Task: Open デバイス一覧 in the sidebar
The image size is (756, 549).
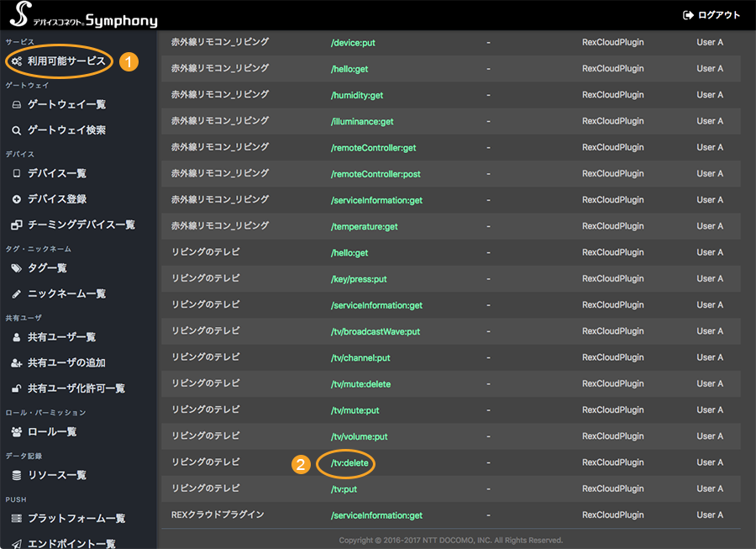Action: click(x=57, y=173)
